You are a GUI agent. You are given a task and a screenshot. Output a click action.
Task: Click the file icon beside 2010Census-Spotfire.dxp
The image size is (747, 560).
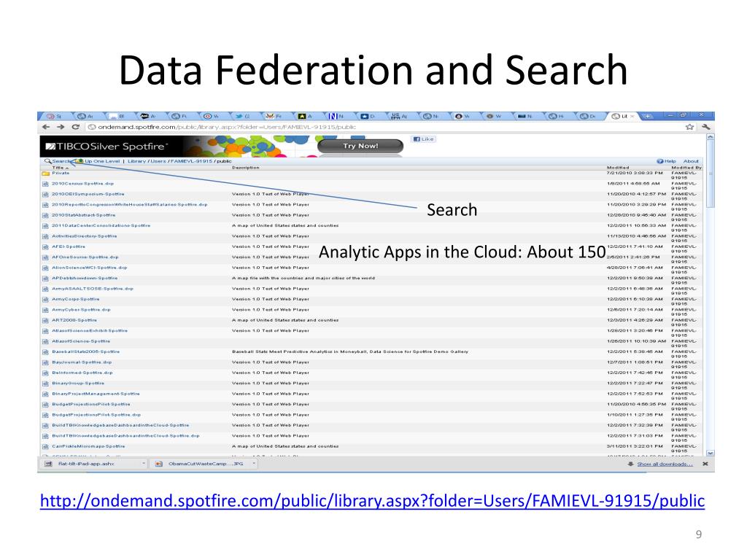(46, 184)
